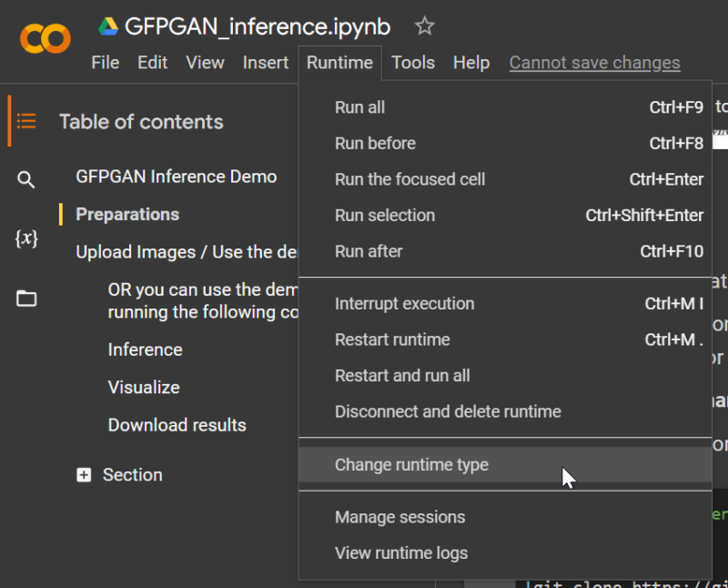Image resolution: width=728 pixels, height=588 pixels.
Task: Rename the GFPGAN_inference.ipynb title
Action: 258,26
